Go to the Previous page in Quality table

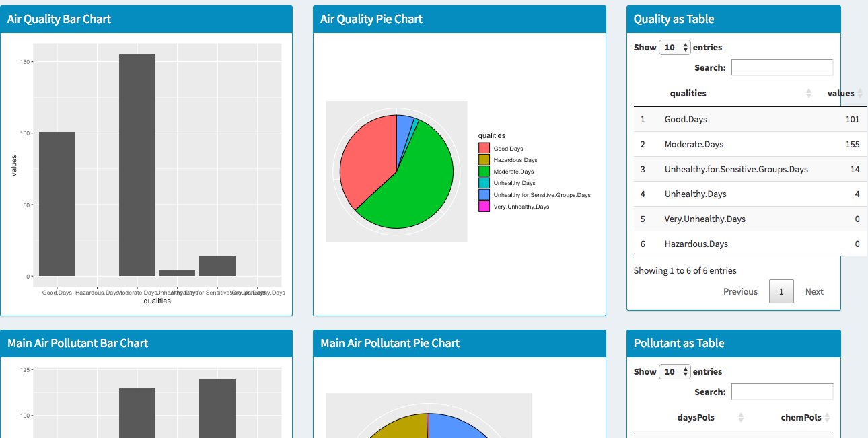coord(740,291)
